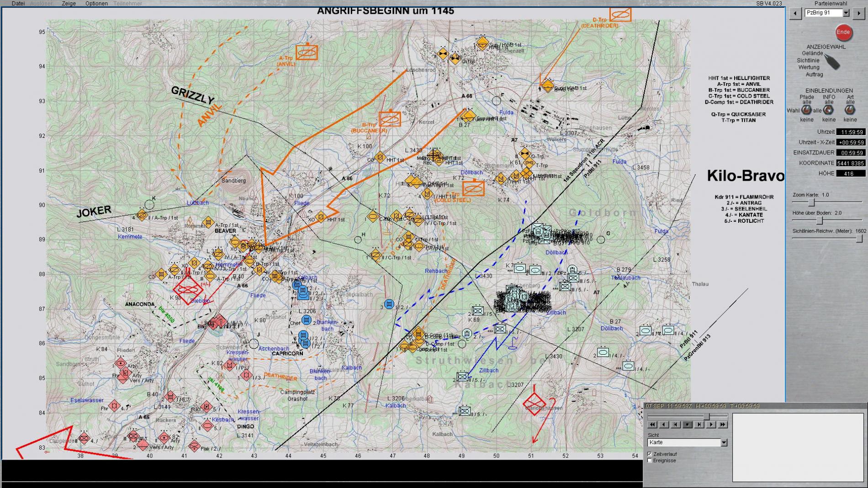Expand the Sicht Karte dropdown

[x=724, y=442]
